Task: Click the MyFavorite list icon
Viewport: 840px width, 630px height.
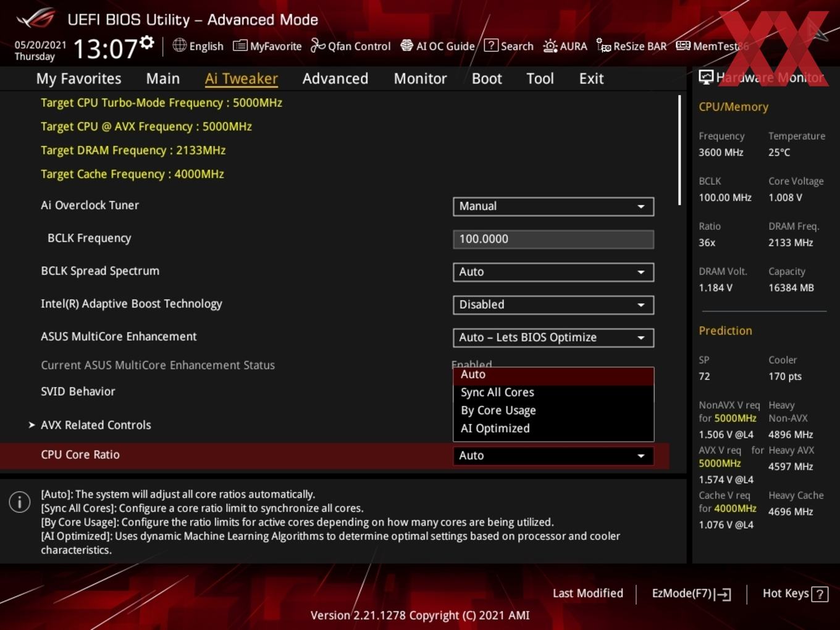Action: point(240,46)
